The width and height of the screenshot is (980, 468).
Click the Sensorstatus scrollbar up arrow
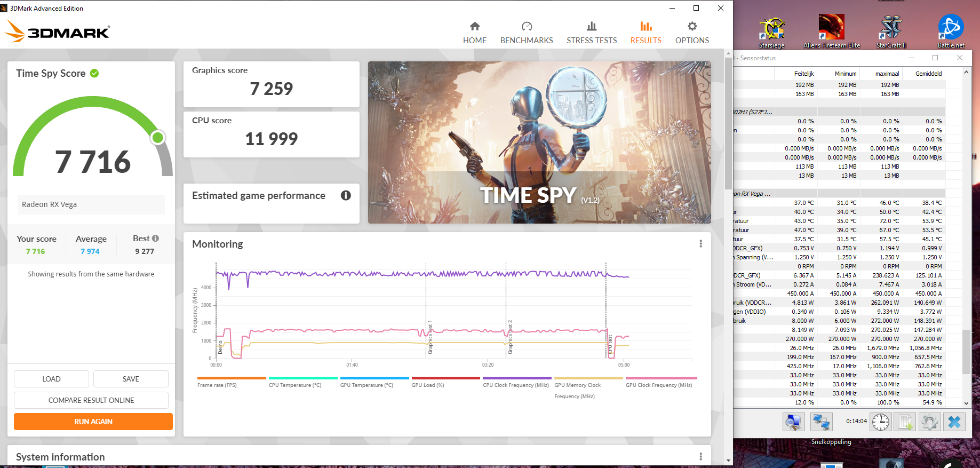click(x=966, y=72)
